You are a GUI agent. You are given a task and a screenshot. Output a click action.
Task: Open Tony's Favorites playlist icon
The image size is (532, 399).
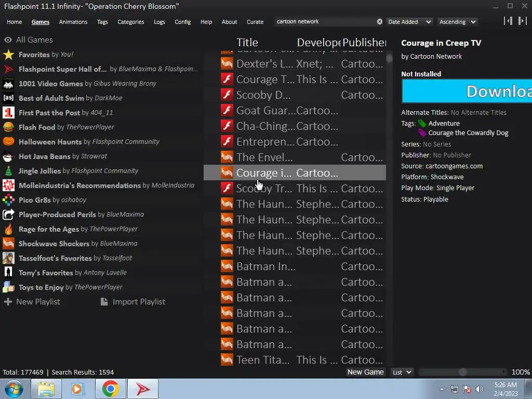(8, 273)
